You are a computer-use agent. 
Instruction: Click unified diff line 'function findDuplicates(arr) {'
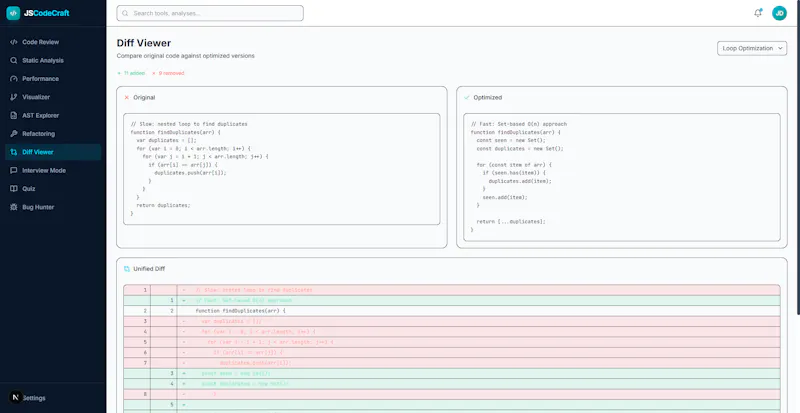pyautogui.click(x=240, y=311)
